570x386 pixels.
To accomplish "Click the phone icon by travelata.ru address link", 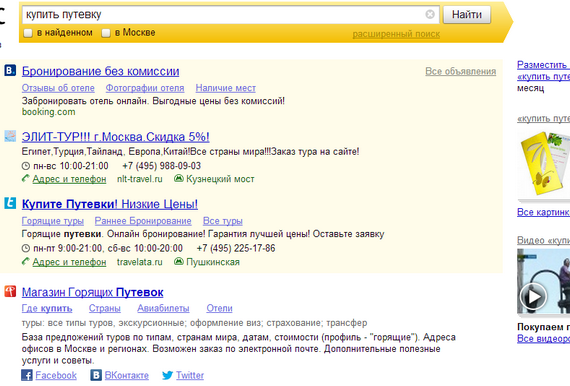I will (25, 261).
